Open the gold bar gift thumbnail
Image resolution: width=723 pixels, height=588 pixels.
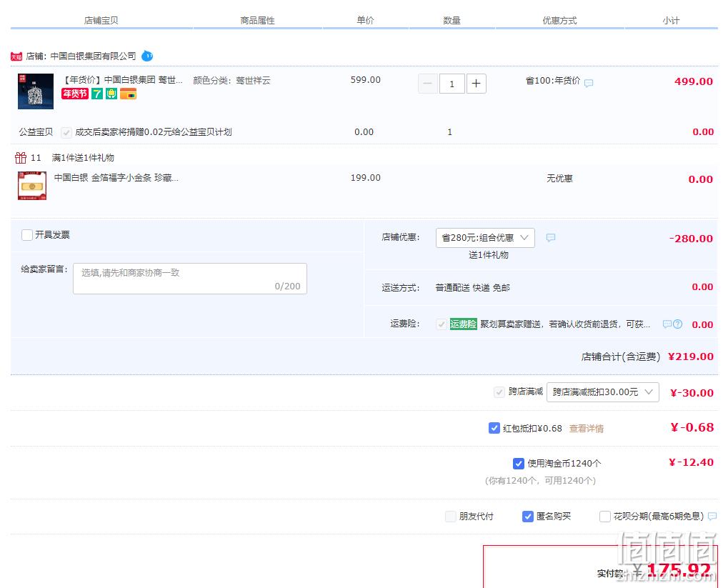(x=32, y=186)
